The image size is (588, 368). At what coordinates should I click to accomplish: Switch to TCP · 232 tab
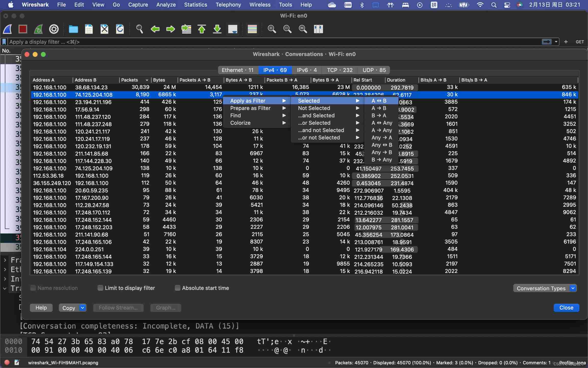coord(340,70)
